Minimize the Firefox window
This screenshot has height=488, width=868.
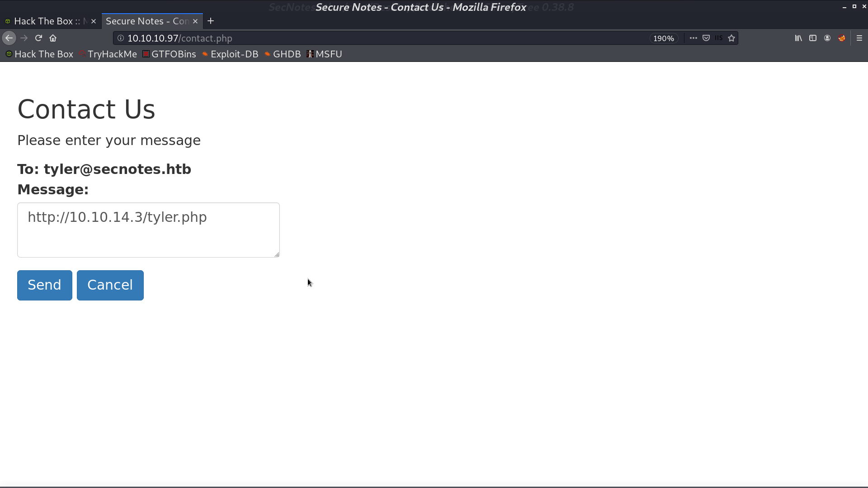point(844,7)
